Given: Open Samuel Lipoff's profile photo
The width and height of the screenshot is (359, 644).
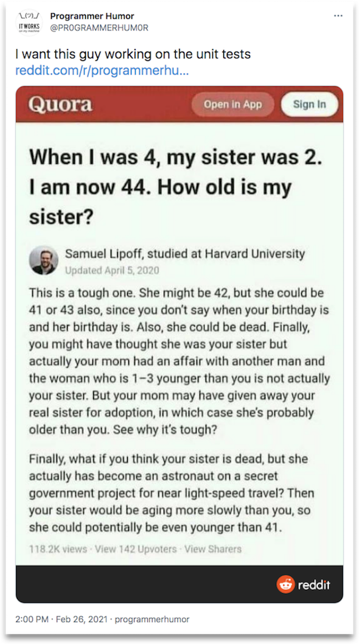Looking at the screenshot, I should click(44, 261).
